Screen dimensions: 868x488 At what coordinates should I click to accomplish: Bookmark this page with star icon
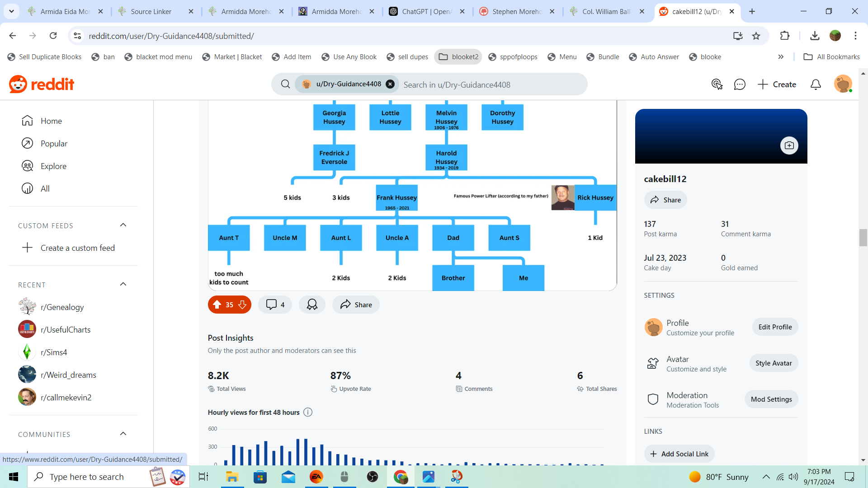[756, 36]
